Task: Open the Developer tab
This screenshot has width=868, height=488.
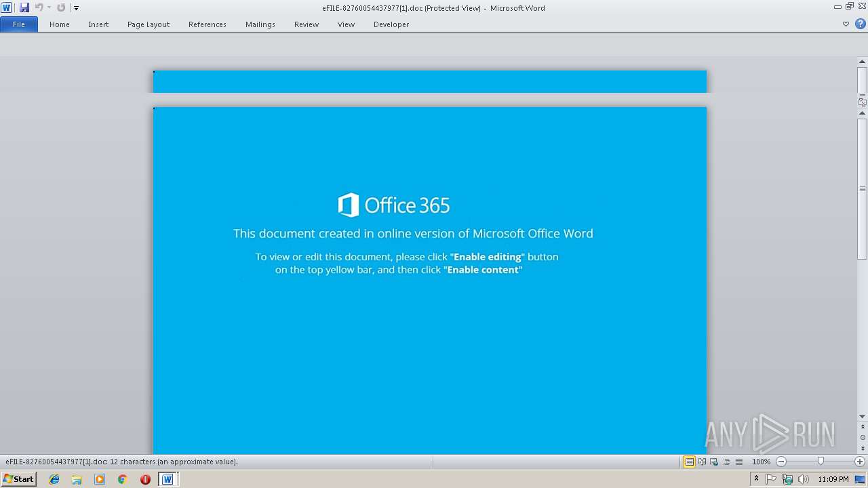Action: click(391, 24)
